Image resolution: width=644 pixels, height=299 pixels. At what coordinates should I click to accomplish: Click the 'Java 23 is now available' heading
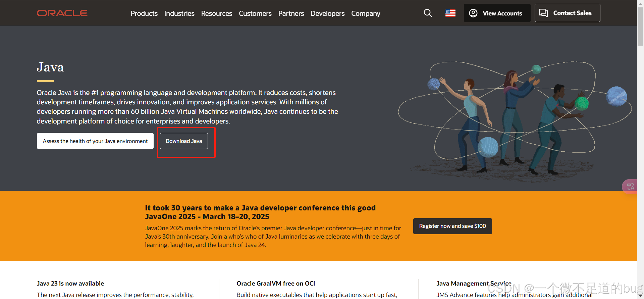pyautogui.click(x=70, y=284)
